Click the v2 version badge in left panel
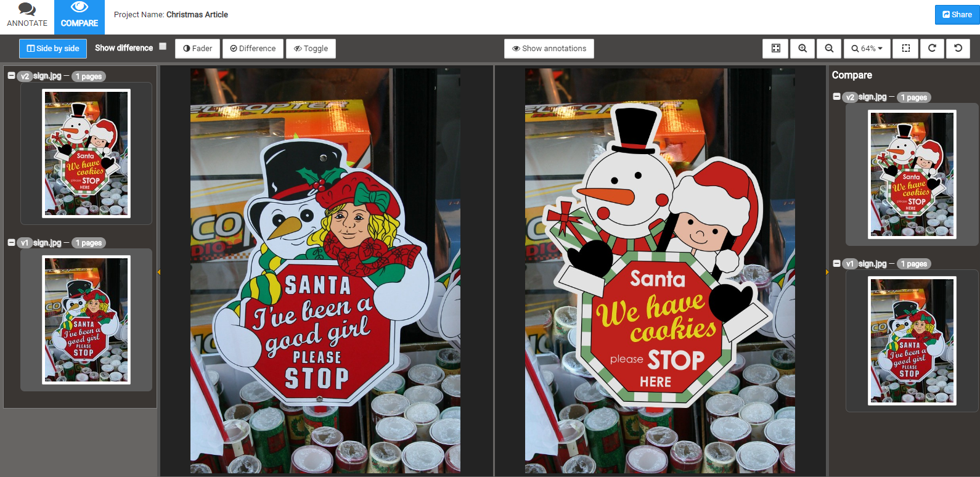Image resolution: width=980 pixels, height=477 pixels. pyautogui.click(x=25, y=76)
